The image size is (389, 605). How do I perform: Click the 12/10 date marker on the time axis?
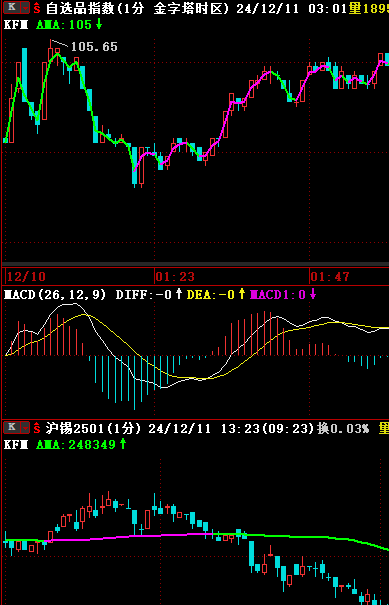click(x=26, y=276)
